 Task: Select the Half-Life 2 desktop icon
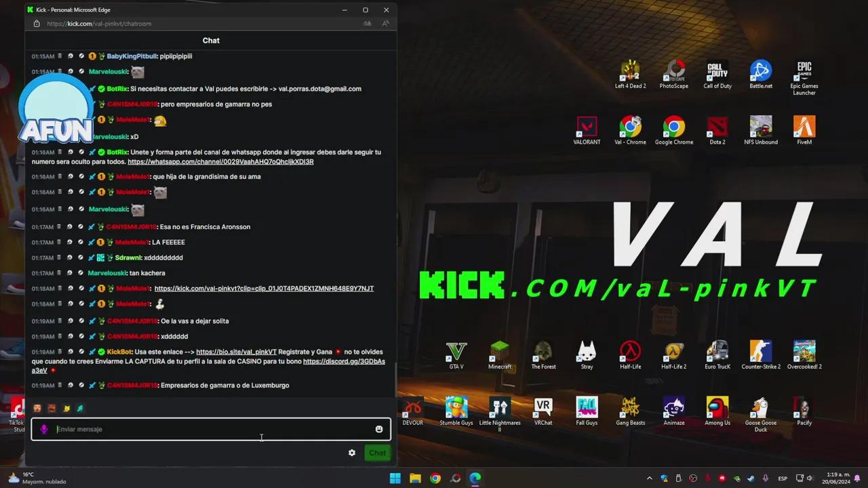click(674, 355)
